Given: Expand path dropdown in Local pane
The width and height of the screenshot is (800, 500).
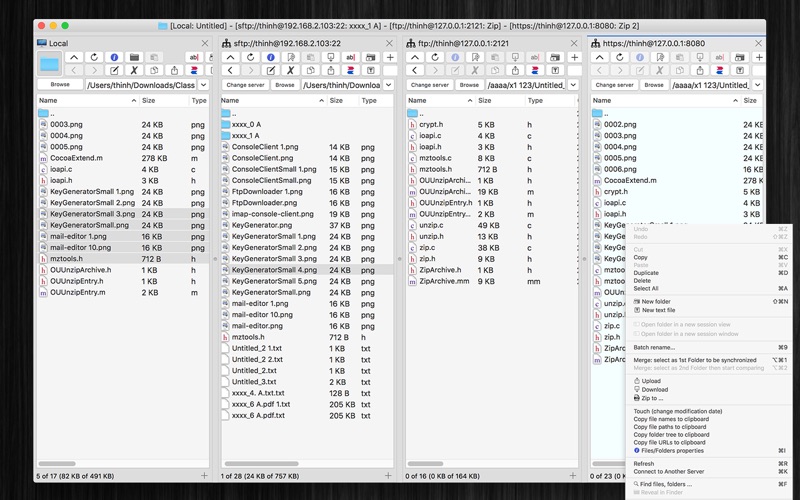Looking at the screenshot, I should coord(204,85).
